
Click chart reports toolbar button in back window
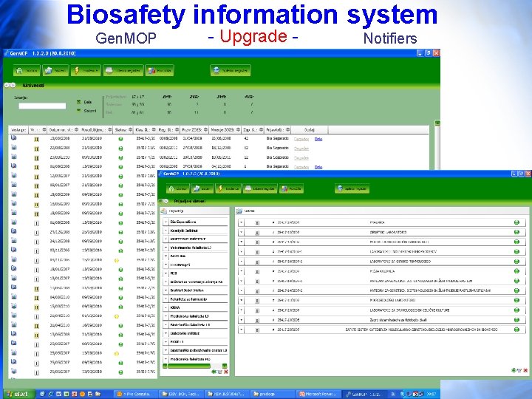[160, 71]
